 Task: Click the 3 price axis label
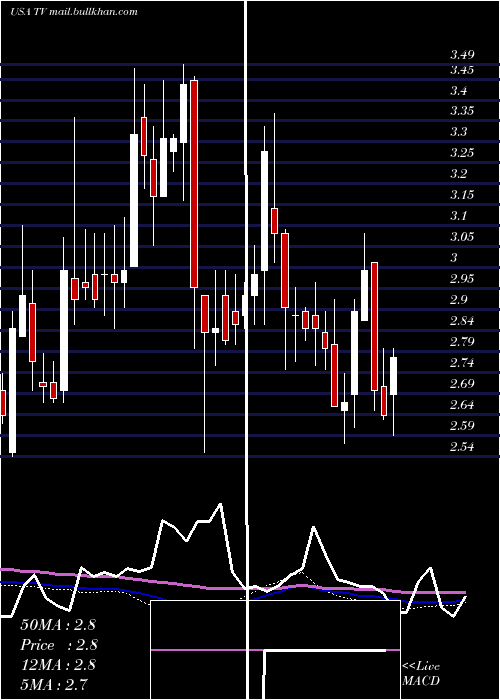click(x=454, y=258)
